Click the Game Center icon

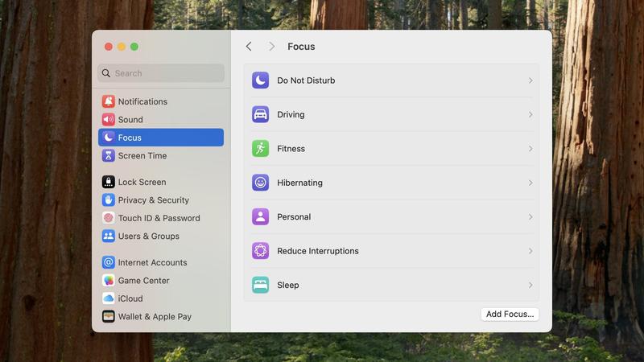[x=109, y=281]
